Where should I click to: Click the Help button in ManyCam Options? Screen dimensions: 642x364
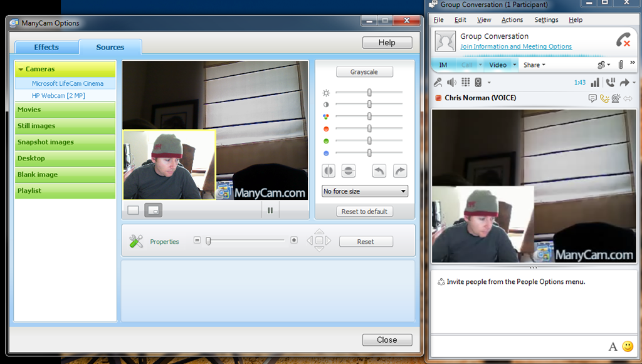pos(387,43)
